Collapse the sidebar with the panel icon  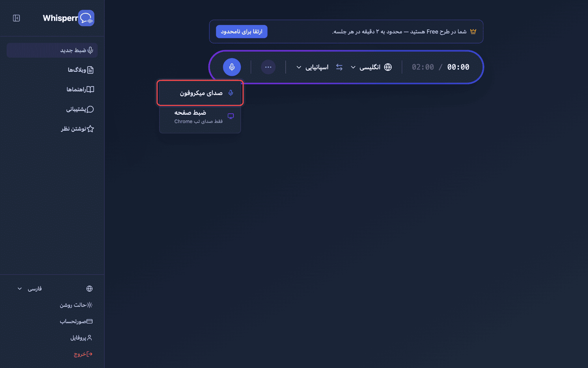point(17,18)
